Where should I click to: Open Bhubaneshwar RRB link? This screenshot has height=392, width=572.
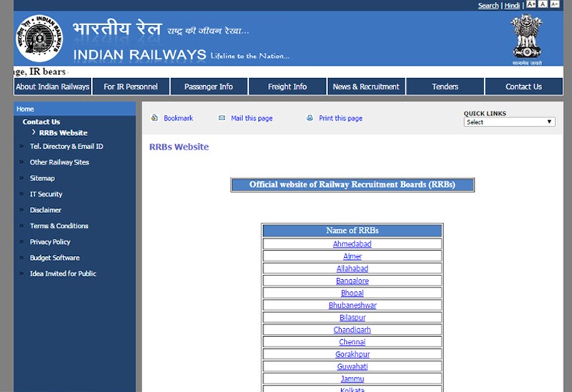(352, 305)
